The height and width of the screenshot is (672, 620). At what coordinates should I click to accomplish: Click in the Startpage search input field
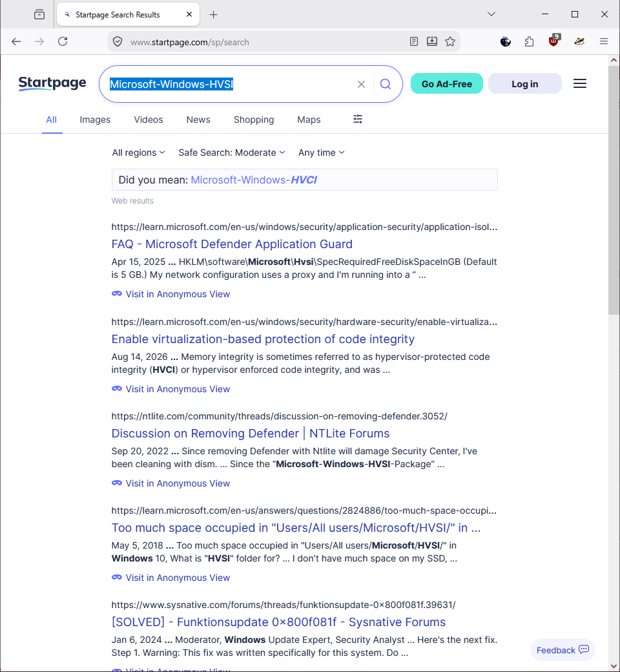tap(231, 84)
